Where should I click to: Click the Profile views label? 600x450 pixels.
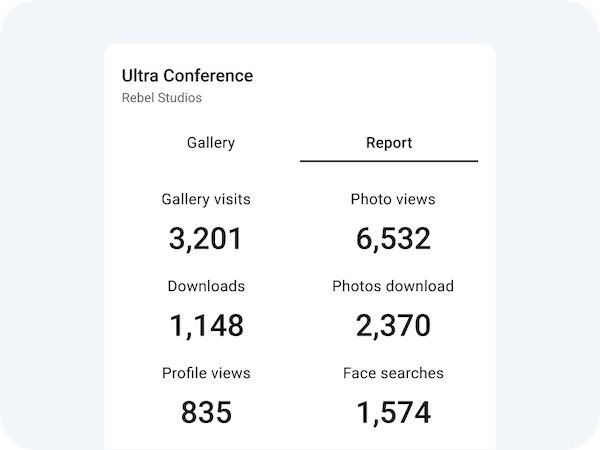[x=206, y=373]
